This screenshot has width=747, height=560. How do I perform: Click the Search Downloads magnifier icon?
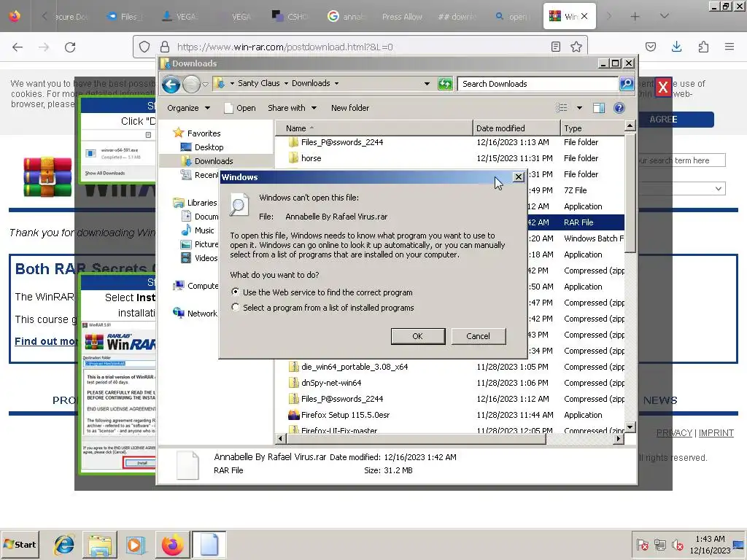coord(627,84)
